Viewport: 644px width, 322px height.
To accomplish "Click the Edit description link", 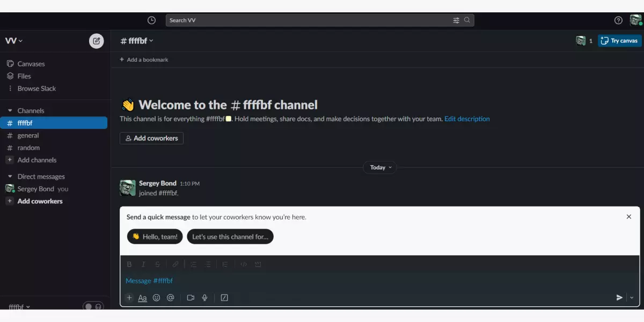I will (467, 119).
